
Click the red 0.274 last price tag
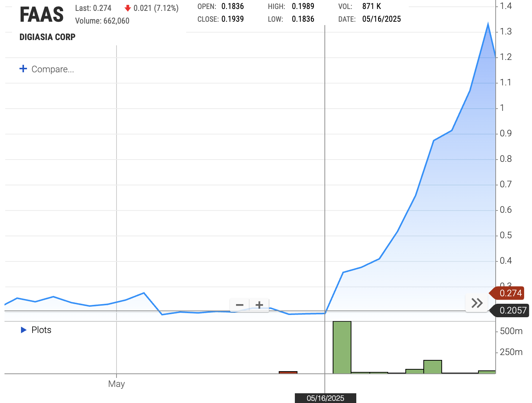tap(508, 293)
